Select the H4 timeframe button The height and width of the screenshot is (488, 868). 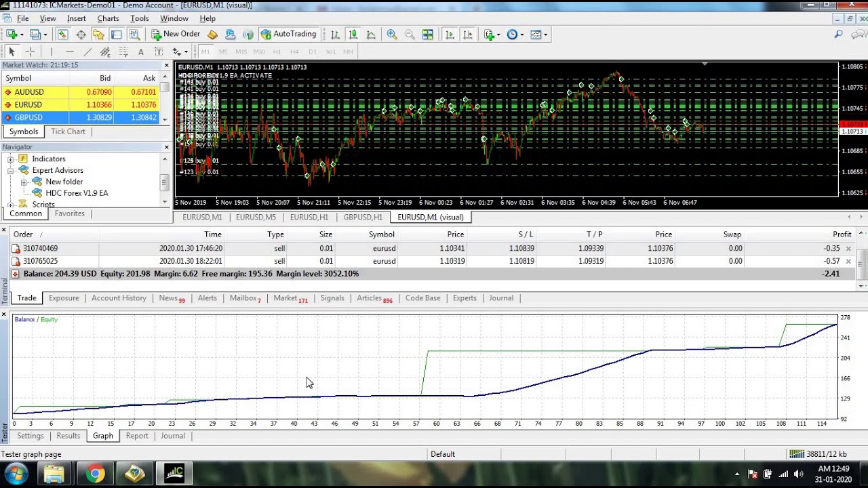294,52
